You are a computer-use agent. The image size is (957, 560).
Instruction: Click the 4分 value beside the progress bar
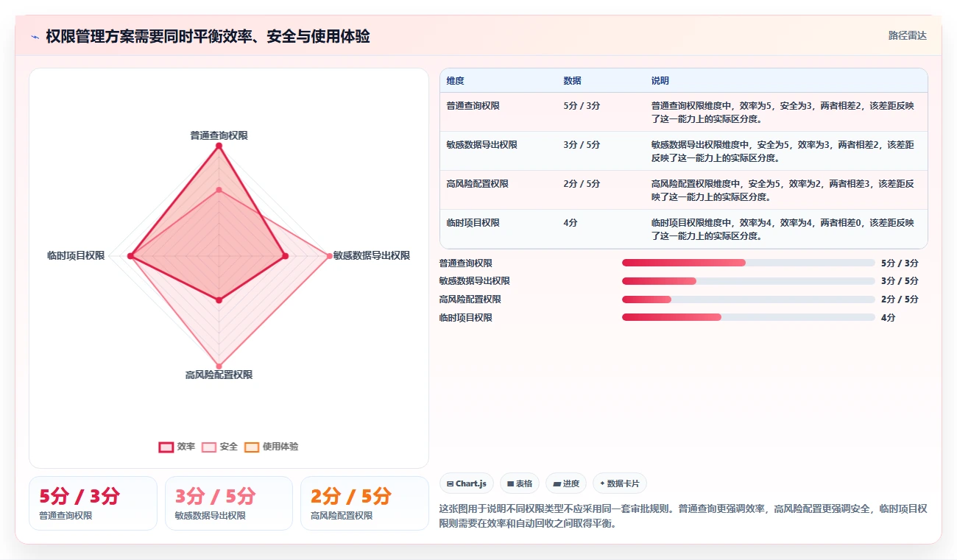888,318
